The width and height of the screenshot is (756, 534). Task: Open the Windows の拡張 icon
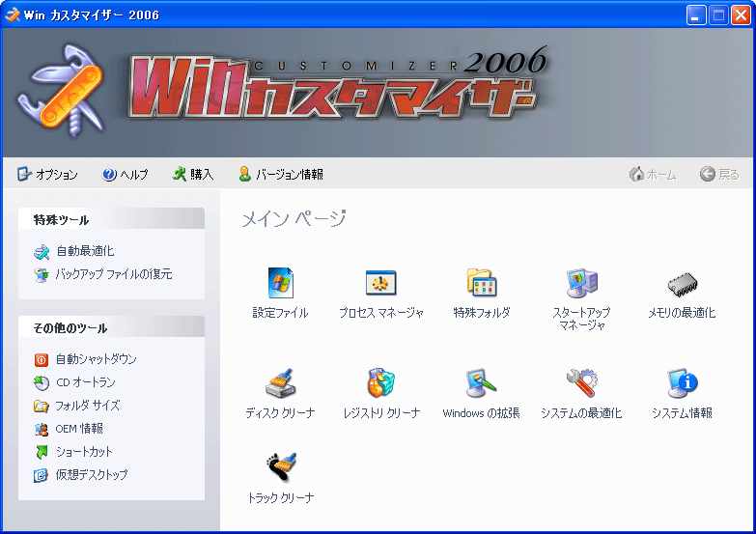click(481, 383)
